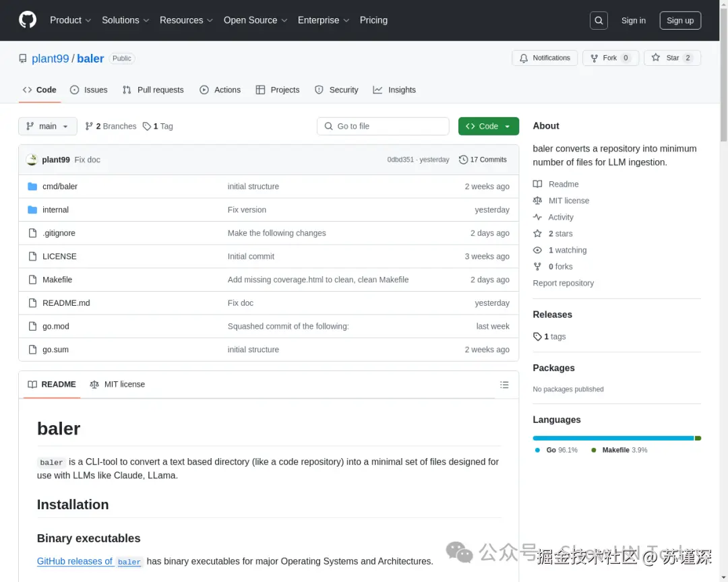View 1 watching in About sidebar
This screenshot has width=728, height=582.
[x=559, y=250]
